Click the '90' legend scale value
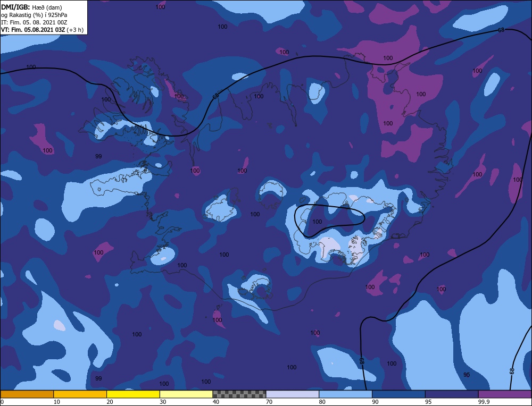 375,402
